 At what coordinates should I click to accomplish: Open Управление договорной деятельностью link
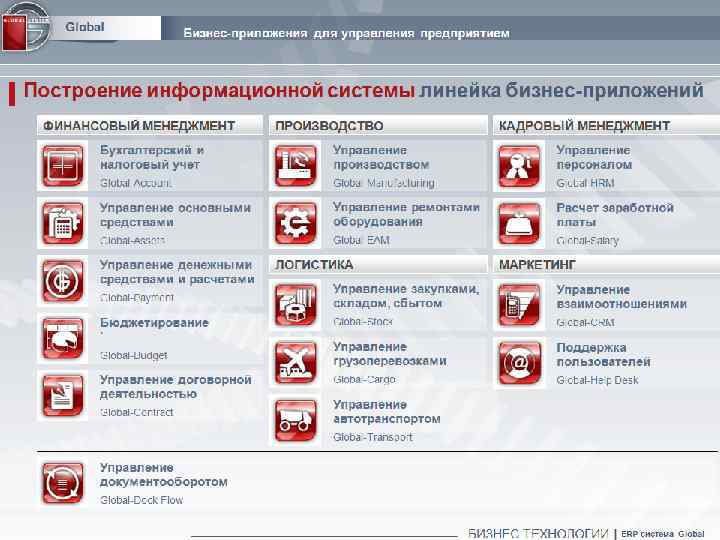coord(175,387)
